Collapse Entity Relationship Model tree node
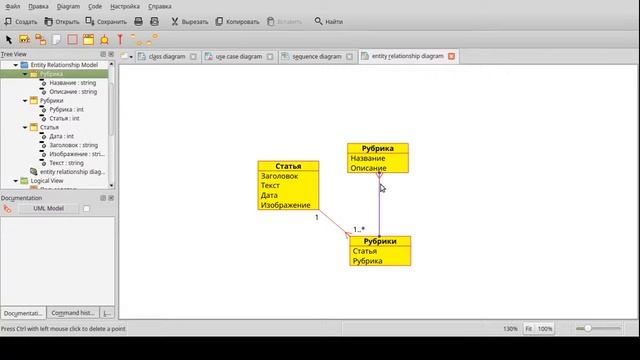640x360 pixels. click(x=16, y=65)
